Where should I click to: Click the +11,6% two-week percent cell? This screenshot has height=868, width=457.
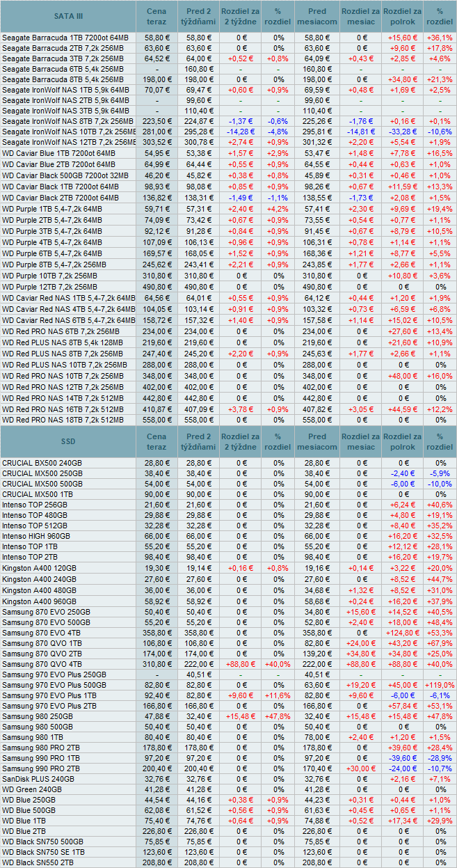click(x=278, y=695)
